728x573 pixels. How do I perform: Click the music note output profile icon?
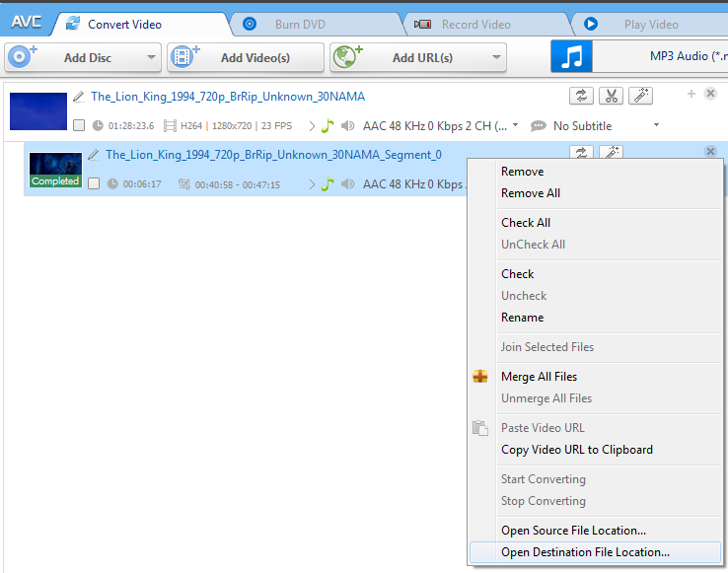coord(571,56)
